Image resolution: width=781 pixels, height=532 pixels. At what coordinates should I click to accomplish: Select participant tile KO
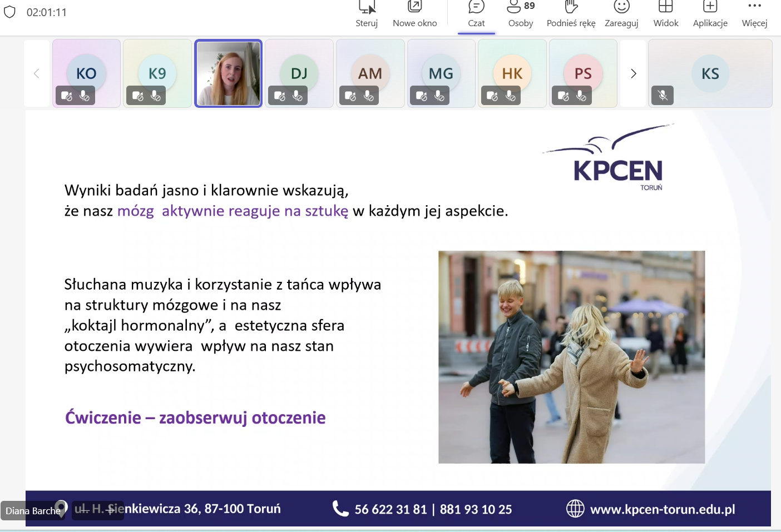(x=86, y=73)
